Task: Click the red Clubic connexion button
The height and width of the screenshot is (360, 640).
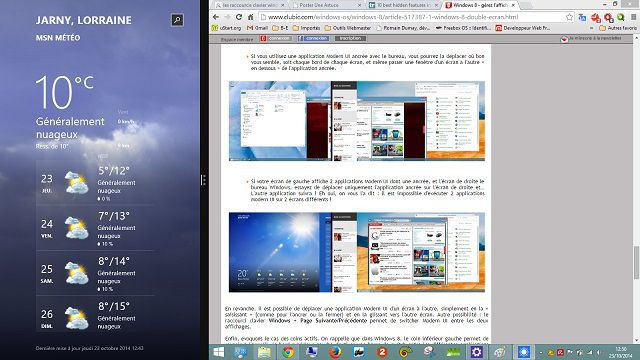Action: (x=276, y=38)
